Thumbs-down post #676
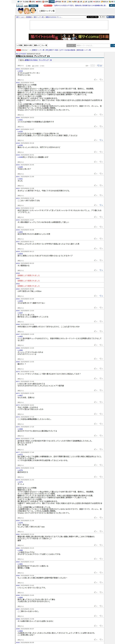115x644 pixels. [x=101, y=449]
